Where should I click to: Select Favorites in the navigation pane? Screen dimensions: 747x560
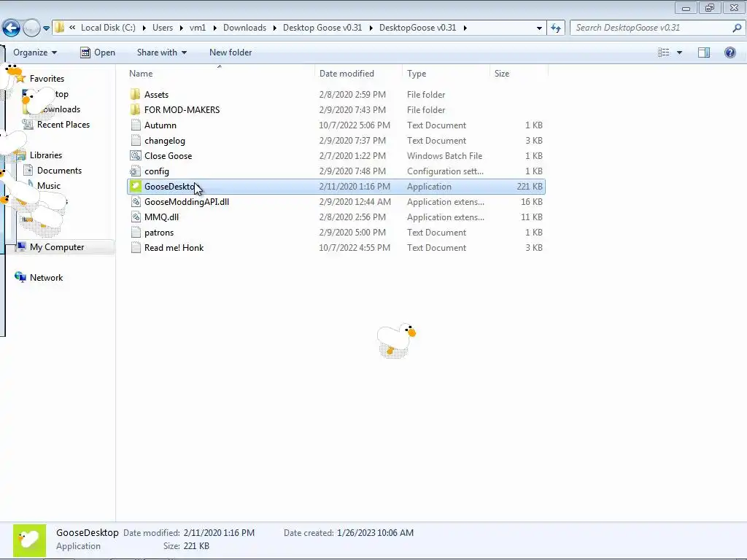[x=47, y=79]
